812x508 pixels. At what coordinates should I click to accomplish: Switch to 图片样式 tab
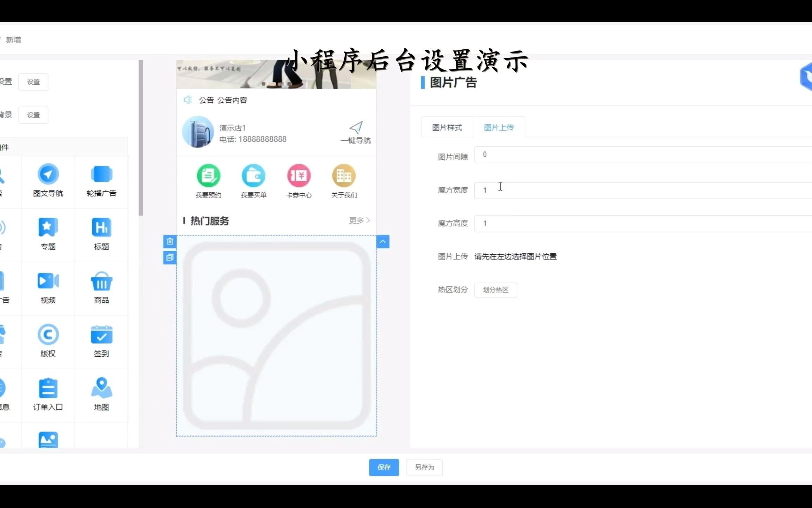coord(448,128)
